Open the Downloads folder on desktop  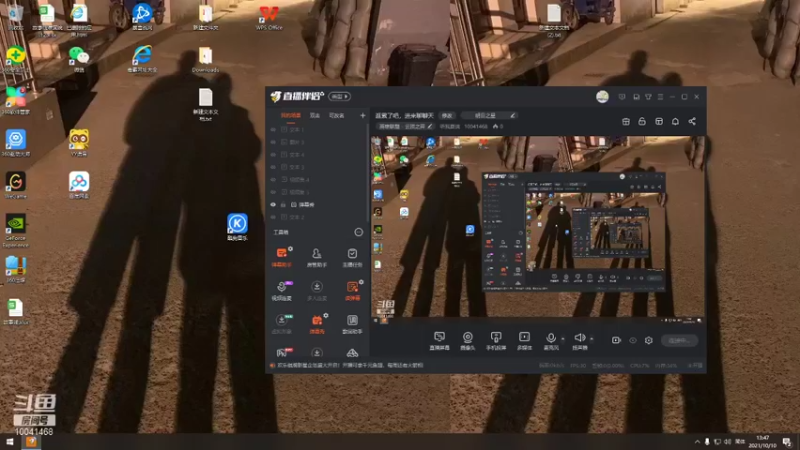205,60
